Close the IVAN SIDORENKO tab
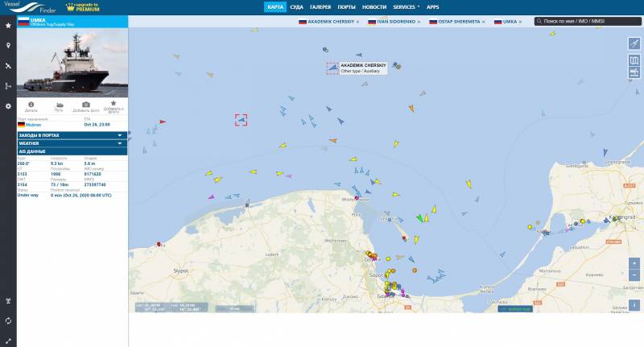The image size is (644, 347). click(419, 22)
